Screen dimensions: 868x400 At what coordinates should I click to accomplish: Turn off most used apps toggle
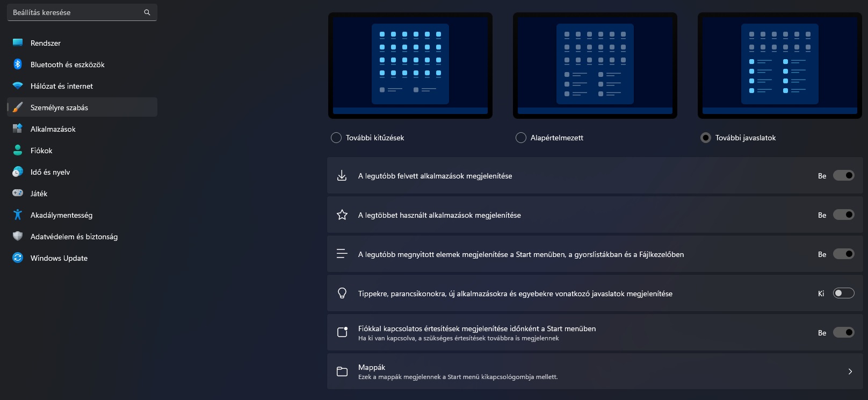[x=843, y=215]
